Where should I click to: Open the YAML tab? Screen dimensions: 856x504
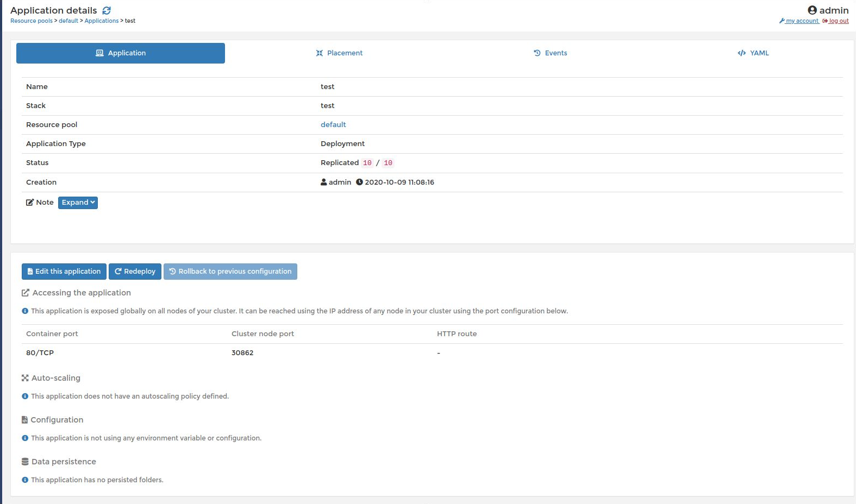tap(753, 53)
